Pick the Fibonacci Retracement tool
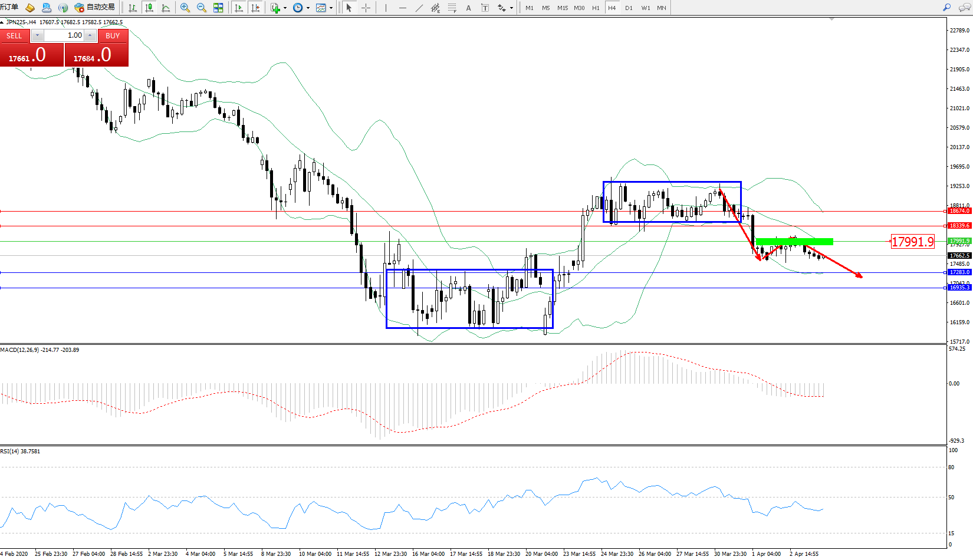 [x=452, y=8]
